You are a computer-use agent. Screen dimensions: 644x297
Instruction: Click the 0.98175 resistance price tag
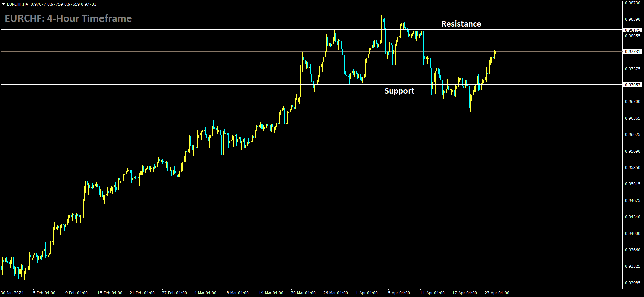tap(633, 30)
